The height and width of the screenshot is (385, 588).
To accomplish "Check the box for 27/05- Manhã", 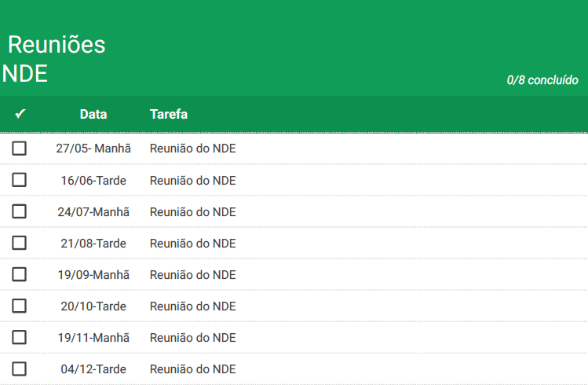I will tap(19, 148).
